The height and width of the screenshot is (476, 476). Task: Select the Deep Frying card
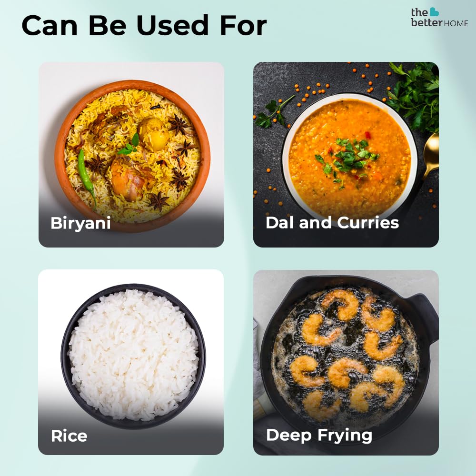click(346, 362)
